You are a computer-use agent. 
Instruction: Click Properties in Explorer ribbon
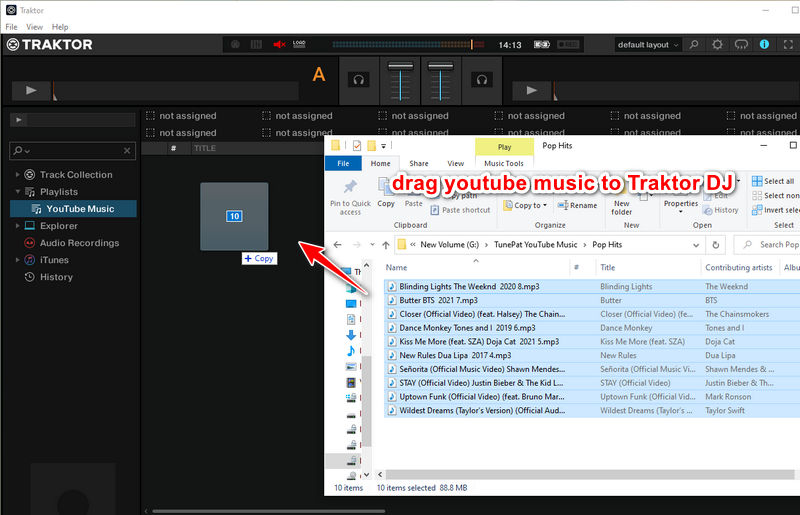(x=681, y=204)
